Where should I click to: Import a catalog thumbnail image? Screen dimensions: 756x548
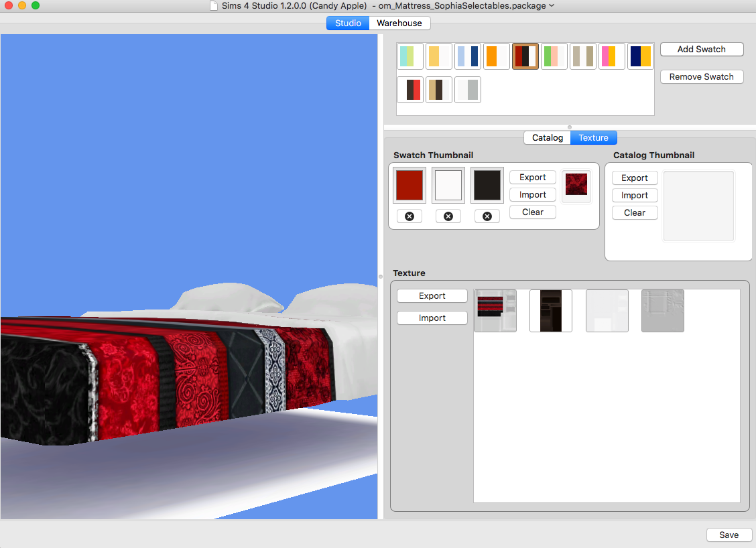(634, 196)
